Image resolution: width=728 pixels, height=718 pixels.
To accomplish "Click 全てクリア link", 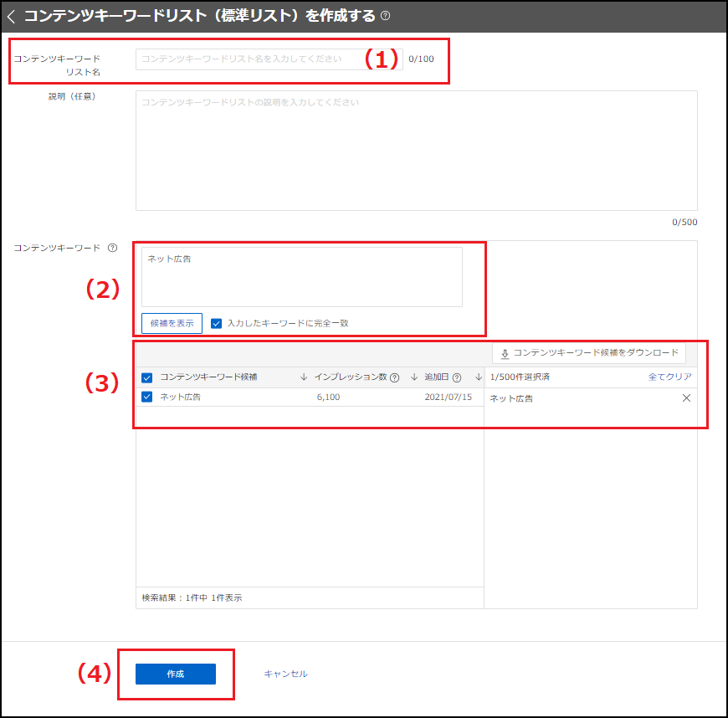I will 669,377.
